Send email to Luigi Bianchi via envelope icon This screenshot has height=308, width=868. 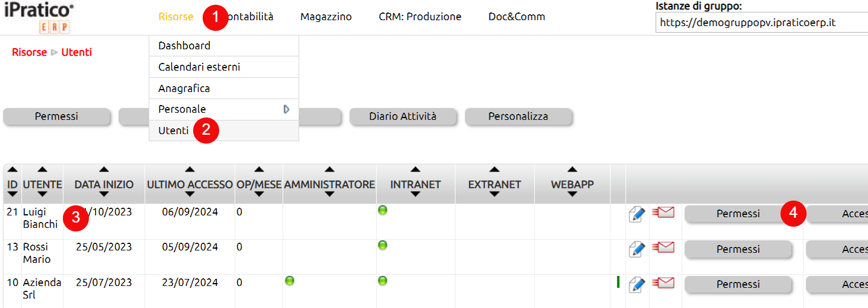(x=663, y=212)
